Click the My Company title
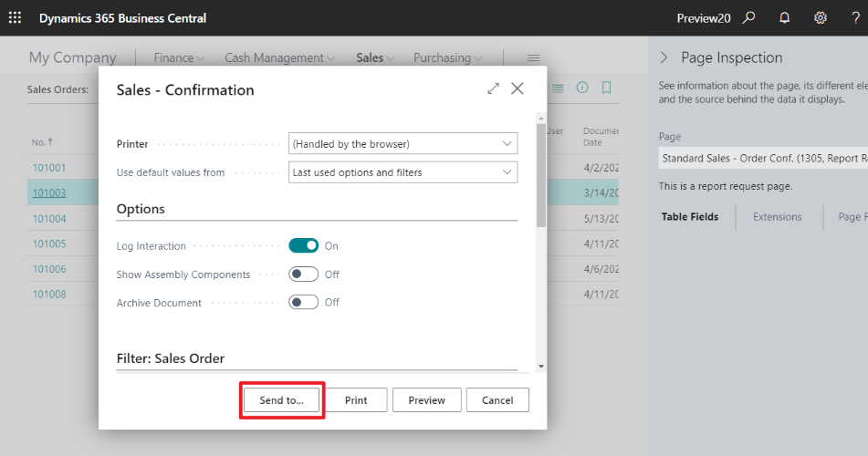Viewport: 868px width, 456px height. point(72,57)
